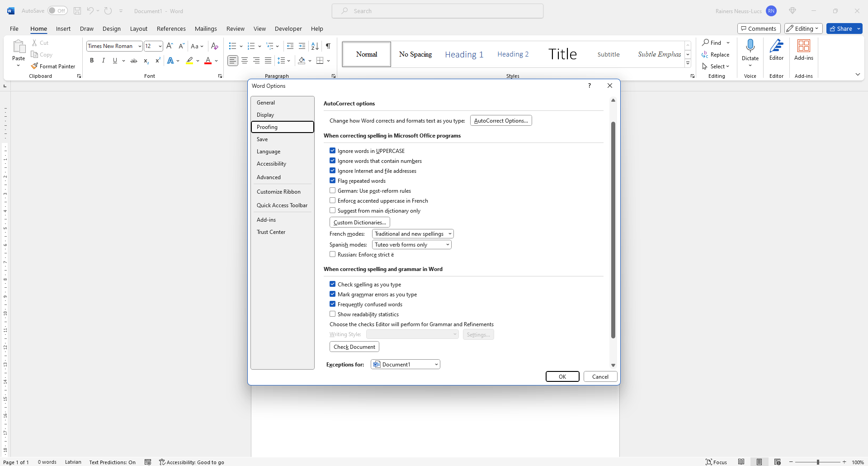Click the Increase Indent icon
Viewport: 868px width, 466px height.
point(302,46)
